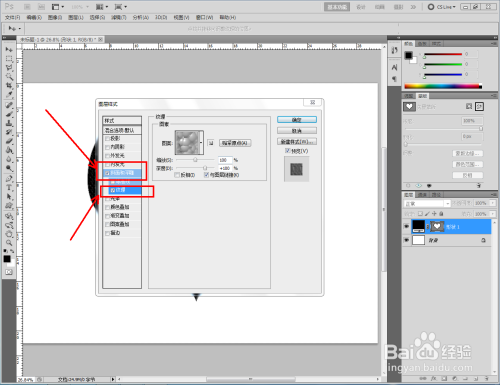This screenshot has height=385, width=500.
Task: Click the 确定 OK button
Action: pyautogui.click(x=297, y=120)
